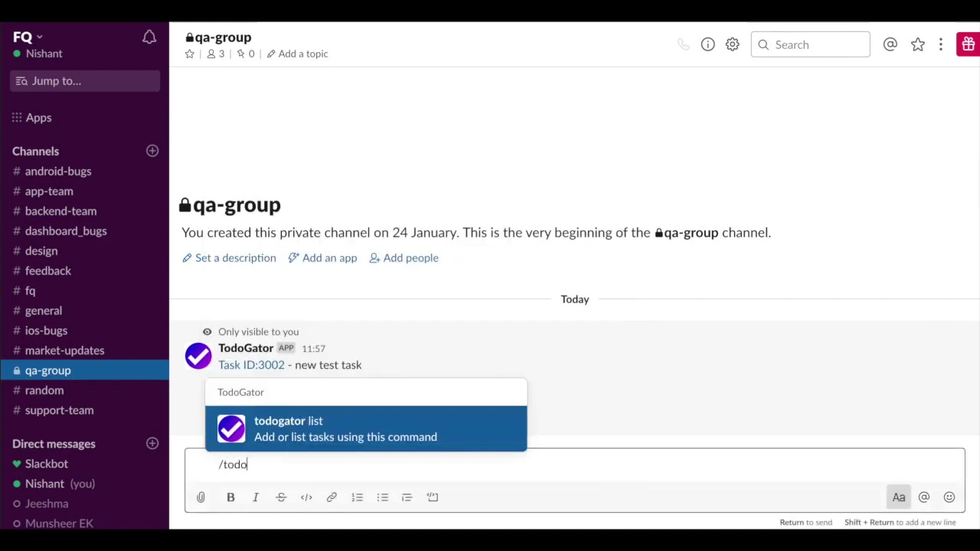Open the emoji picker
The height and width of the screenshot is (551, 980).
tap(949, 497)
